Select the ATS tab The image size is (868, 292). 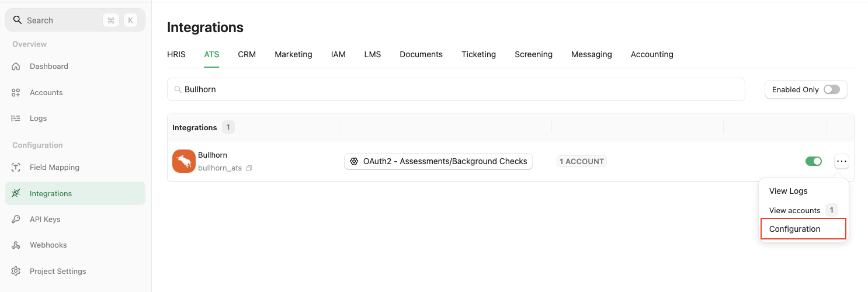coord(211,54)
